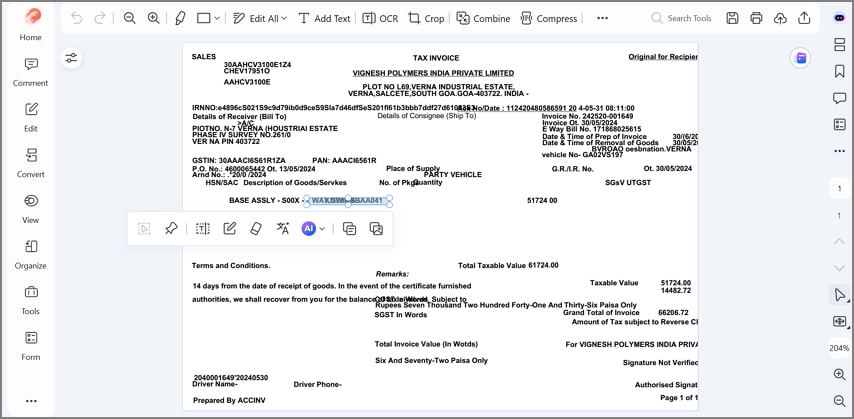Click 'VIGNESH POLYMERS INDIA PRIVATE LIMITED' heading
Screen dimensions: 854x419
click(433, 73)
